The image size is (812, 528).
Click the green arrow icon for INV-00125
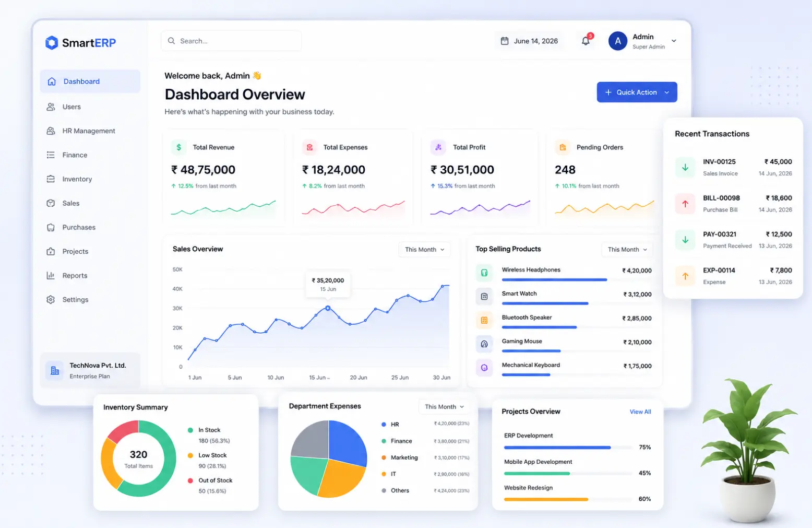click(x=685, y=168)
